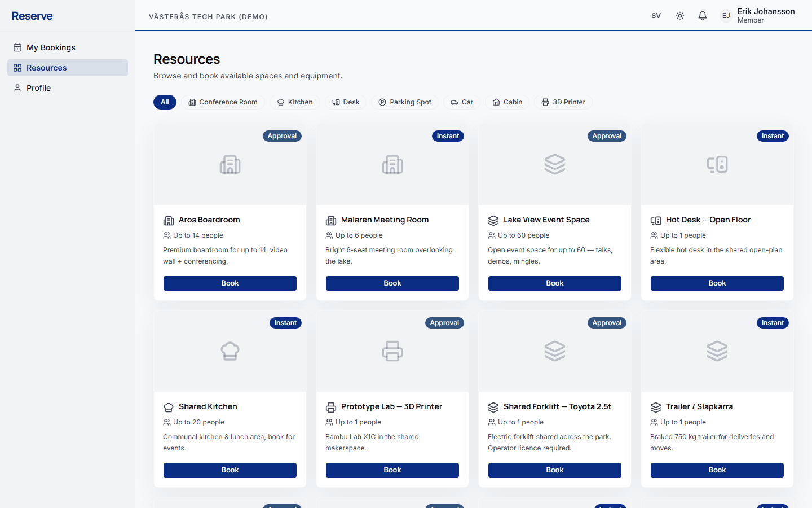Filter by Cabin category

(x=507, y=102)
